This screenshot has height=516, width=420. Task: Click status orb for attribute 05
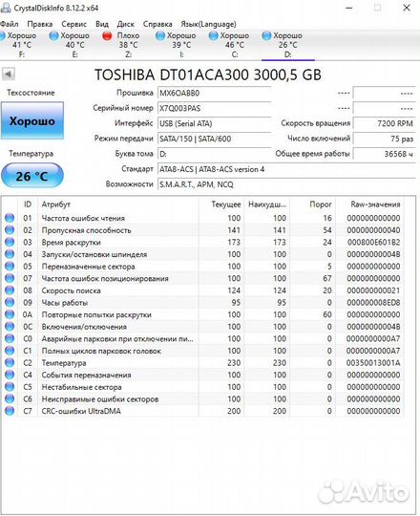point(10,267)
